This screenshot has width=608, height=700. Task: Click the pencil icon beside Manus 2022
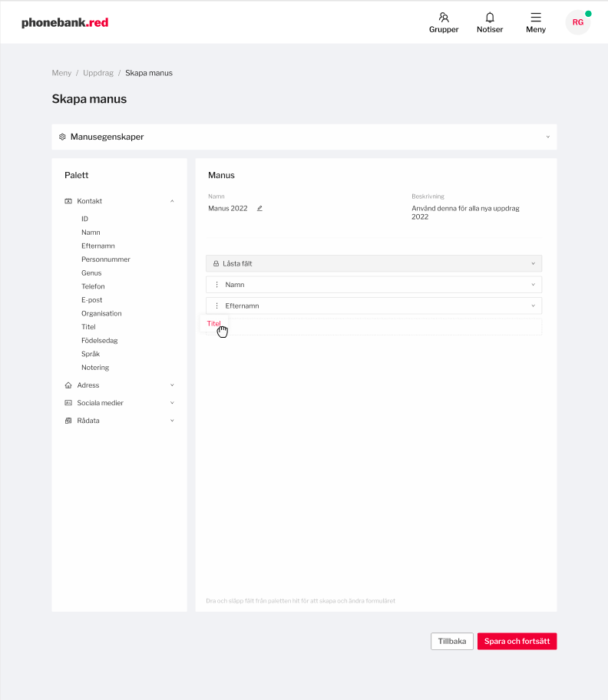(x=259, y=208)
